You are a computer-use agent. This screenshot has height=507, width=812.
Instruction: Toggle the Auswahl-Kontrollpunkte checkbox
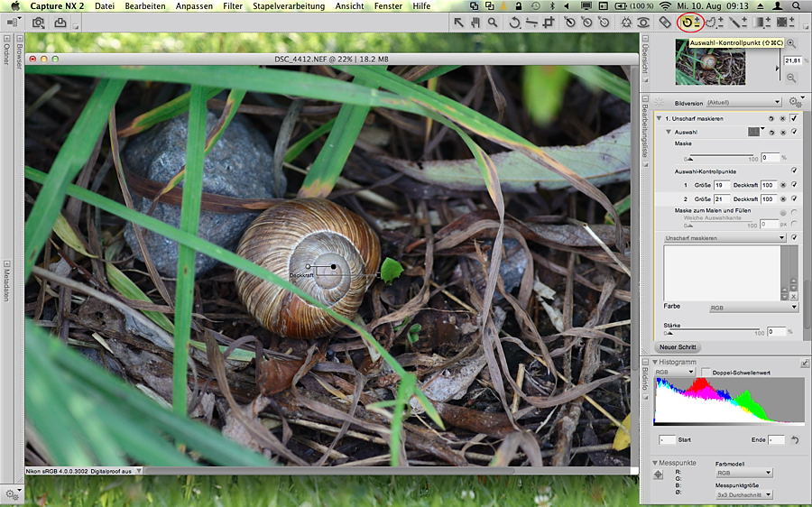(794, 171)
